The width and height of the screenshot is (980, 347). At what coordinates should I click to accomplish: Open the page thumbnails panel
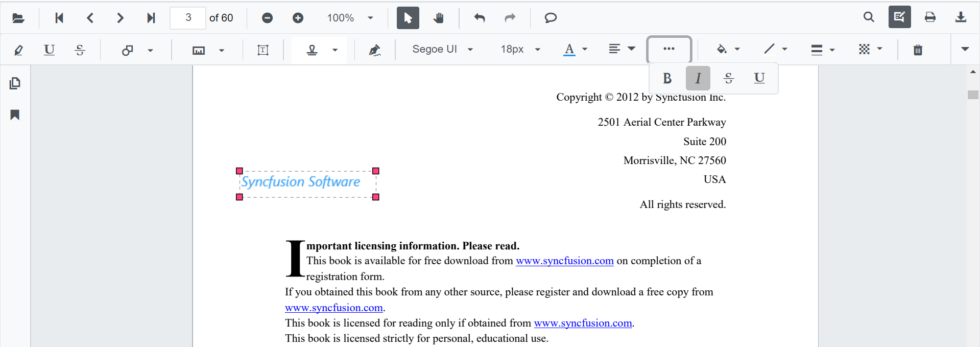pos(15,83)
